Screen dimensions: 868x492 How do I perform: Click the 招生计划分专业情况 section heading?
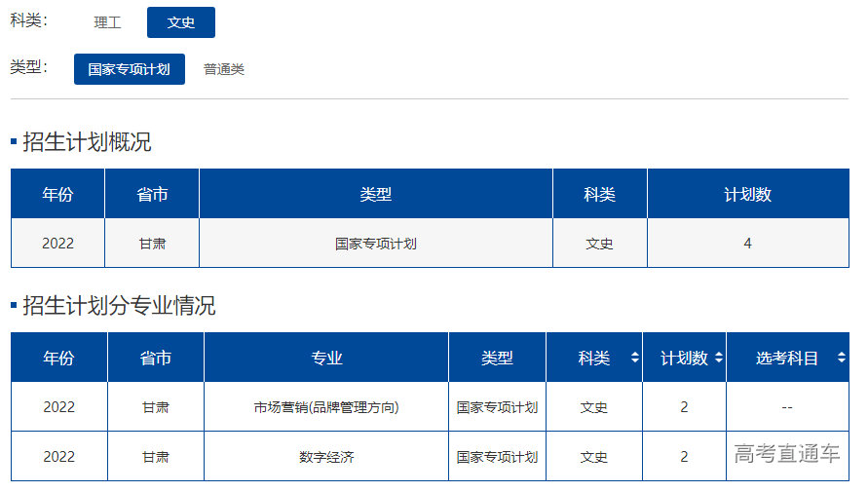click(x=119, y=306)
